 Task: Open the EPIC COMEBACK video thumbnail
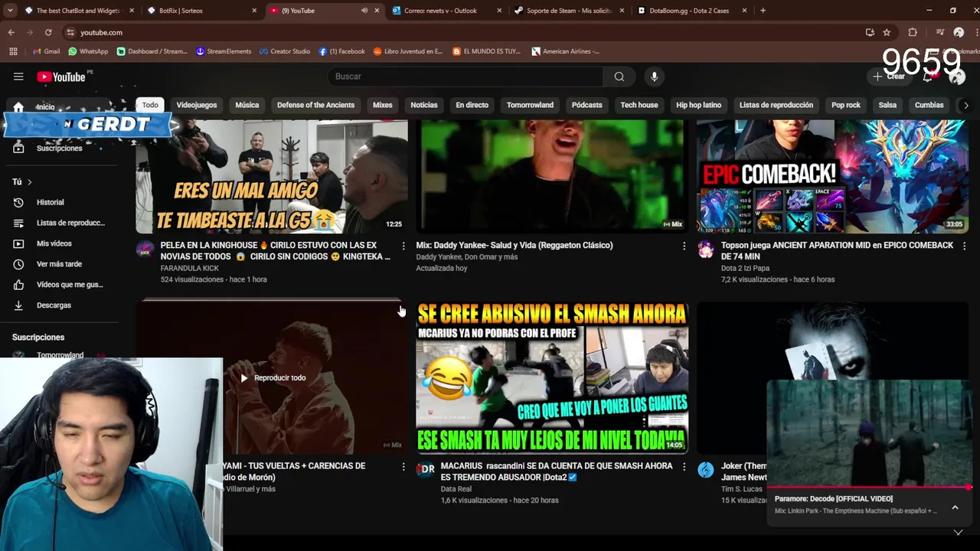832,177
